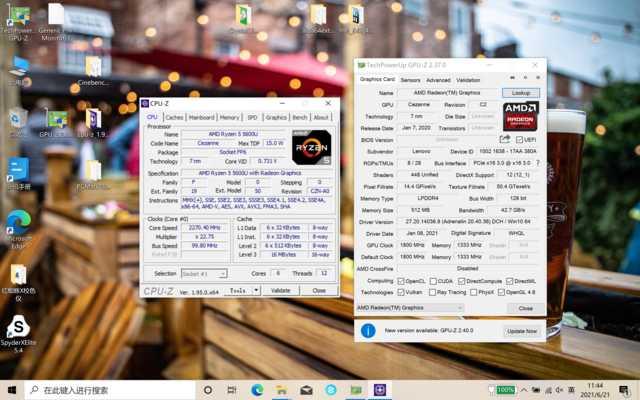This screenshot has width=640, height=400.
Task: Open the SpyderXElite 5.4 desktop shortcut
Action: [x=18, y=334]
